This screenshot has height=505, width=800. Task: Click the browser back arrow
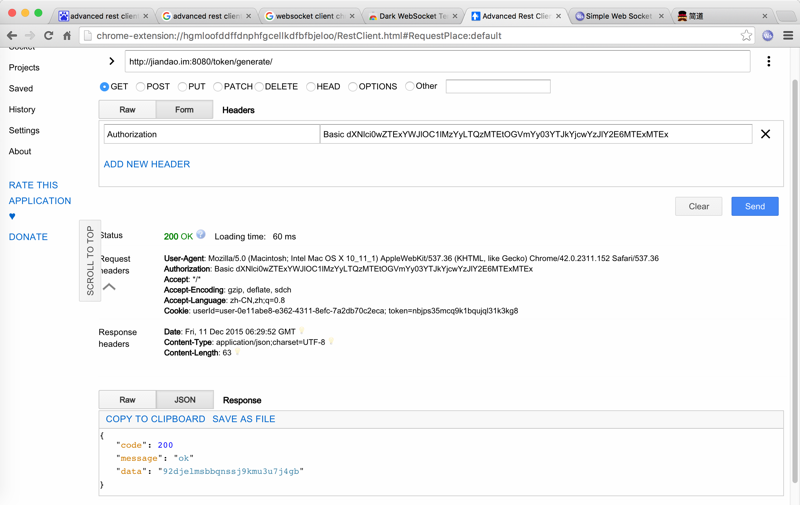click(x=12, y=36)
